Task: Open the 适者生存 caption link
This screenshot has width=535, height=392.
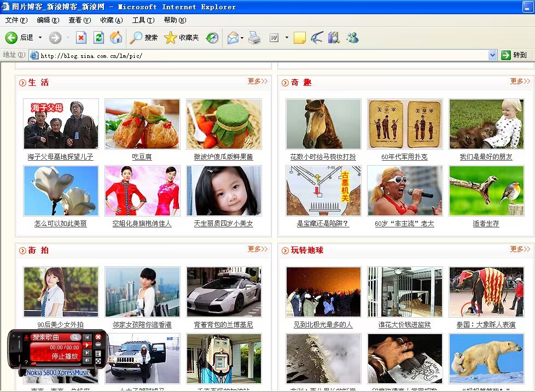Action: (x=486, y=224)
